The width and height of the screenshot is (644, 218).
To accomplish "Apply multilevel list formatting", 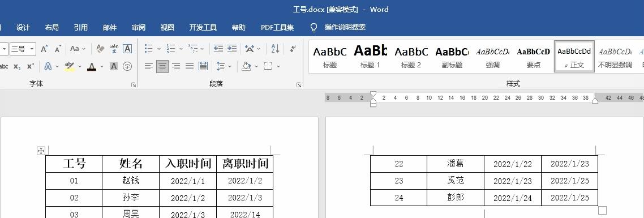I will coord(193,49).
